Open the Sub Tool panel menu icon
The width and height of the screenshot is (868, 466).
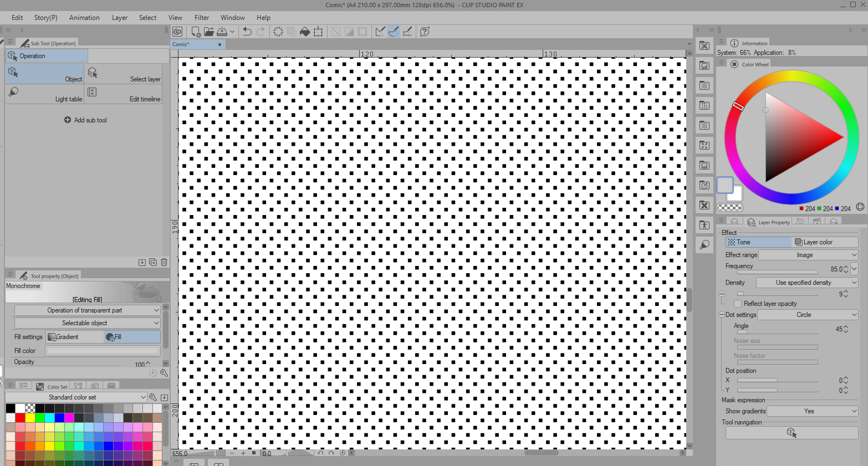click(10, 42)
